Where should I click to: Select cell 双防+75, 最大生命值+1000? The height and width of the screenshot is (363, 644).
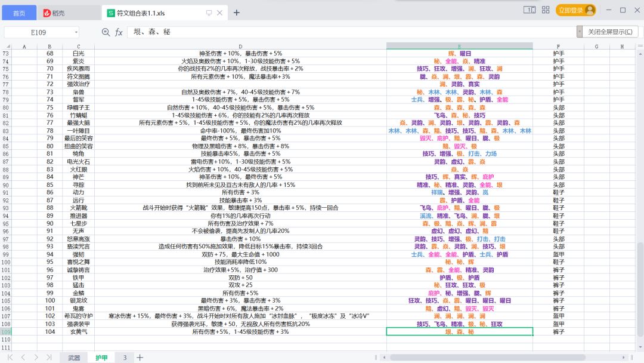[240, 254]
